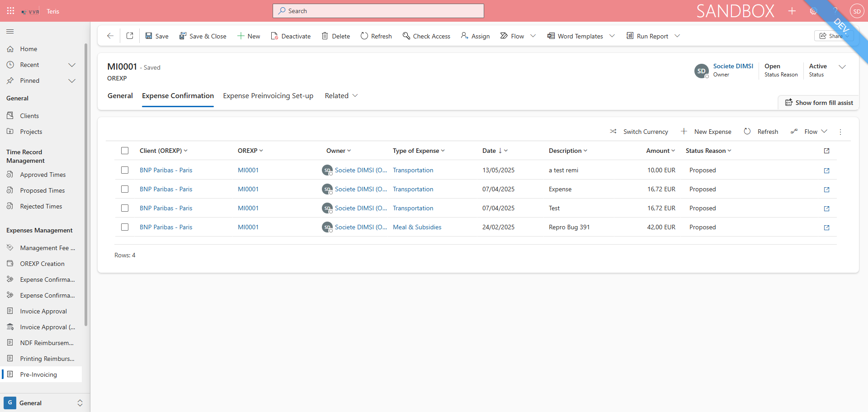Open the 13/05/2025 row's record icon
The width and height of the screenshot is (868, 412).
tap(826, 170)
